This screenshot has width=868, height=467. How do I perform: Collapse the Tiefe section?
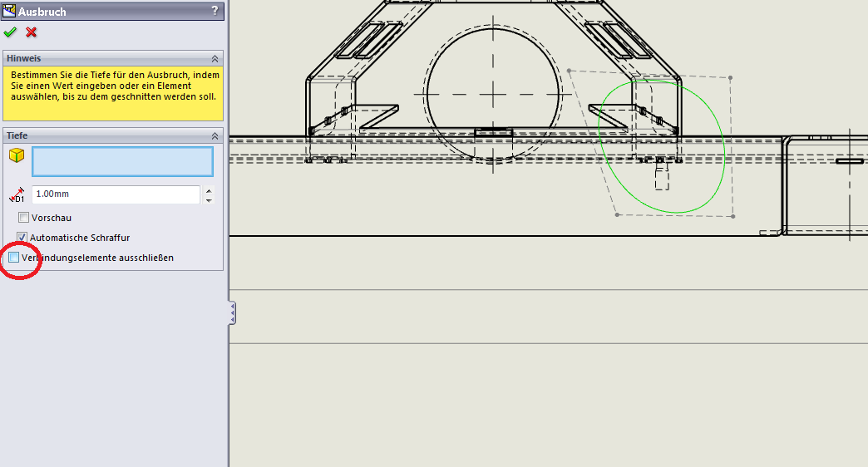pyautogui.click(x=215, y=136)
